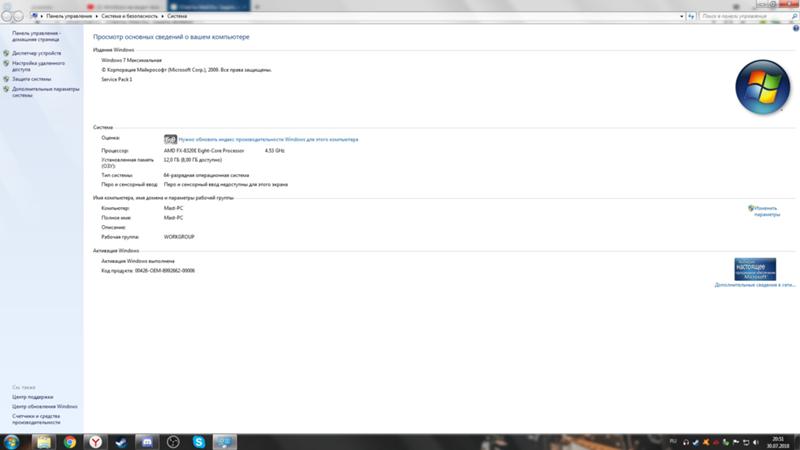Open Windows Update under See also

tap(45, 407)
